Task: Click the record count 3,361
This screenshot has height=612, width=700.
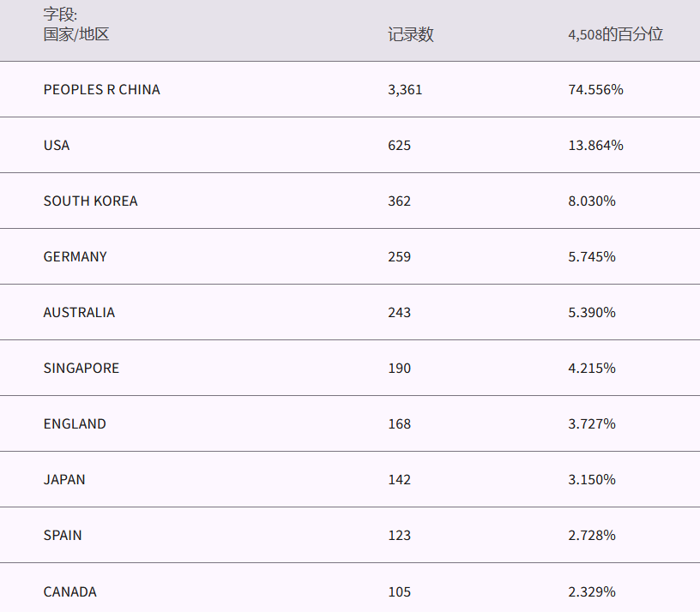Action: [405, 89]
